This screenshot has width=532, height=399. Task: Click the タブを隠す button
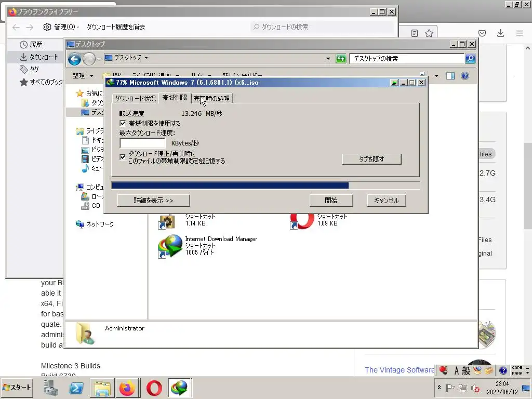click(x=371, y=159)
